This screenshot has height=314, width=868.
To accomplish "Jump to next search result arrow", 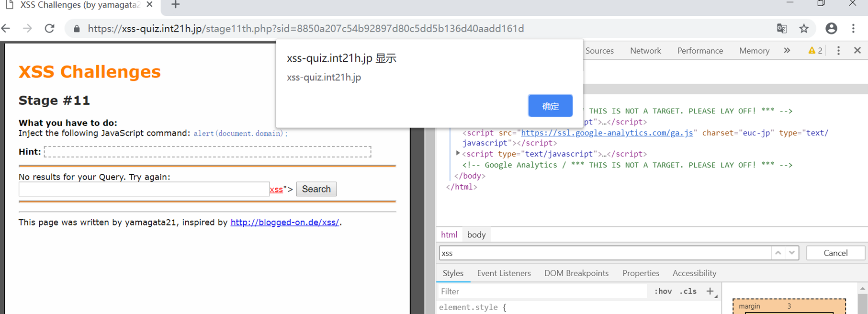I will click(792, 253).
